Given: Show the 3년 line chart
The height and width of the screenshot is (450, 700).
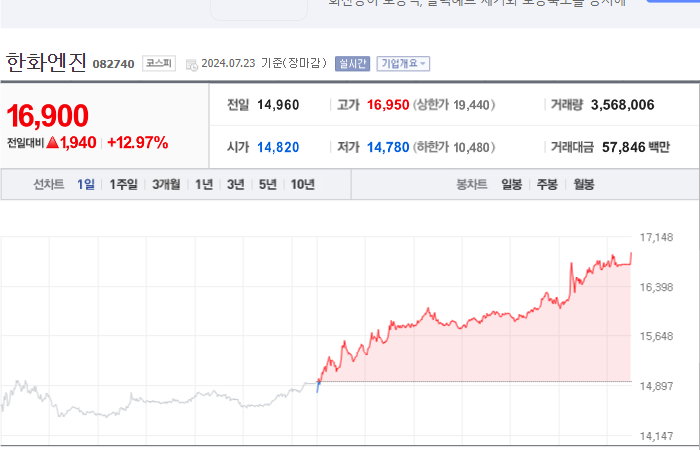Looking at the screenshot, I should [236, 184].
